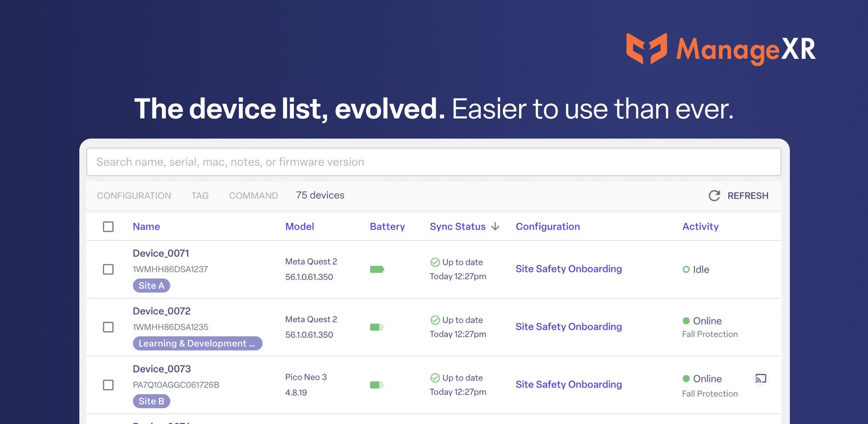Click the battery icon for Device_0073
868x424 pixels.
[x=377, y=385]
